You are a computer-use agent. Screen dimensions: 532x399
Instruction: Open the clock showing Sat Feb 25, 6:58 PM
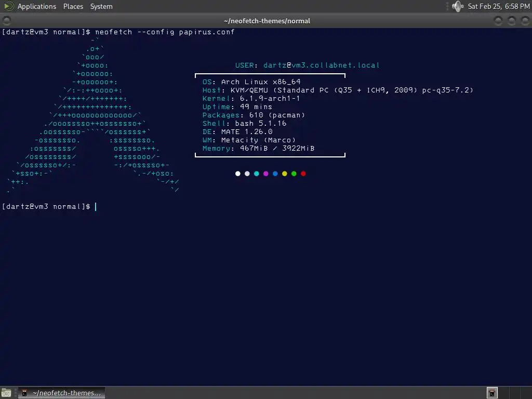(x=498, y=6)
